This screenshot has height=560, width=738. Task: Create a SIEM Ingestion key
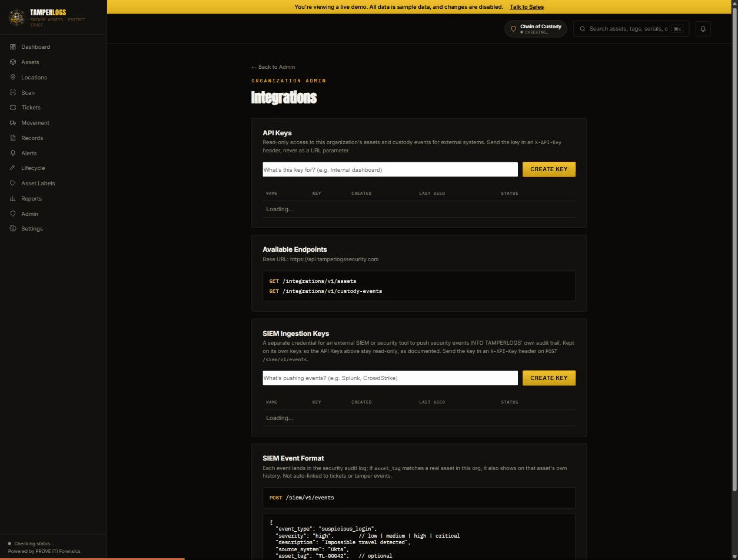(x=549, y=378)
